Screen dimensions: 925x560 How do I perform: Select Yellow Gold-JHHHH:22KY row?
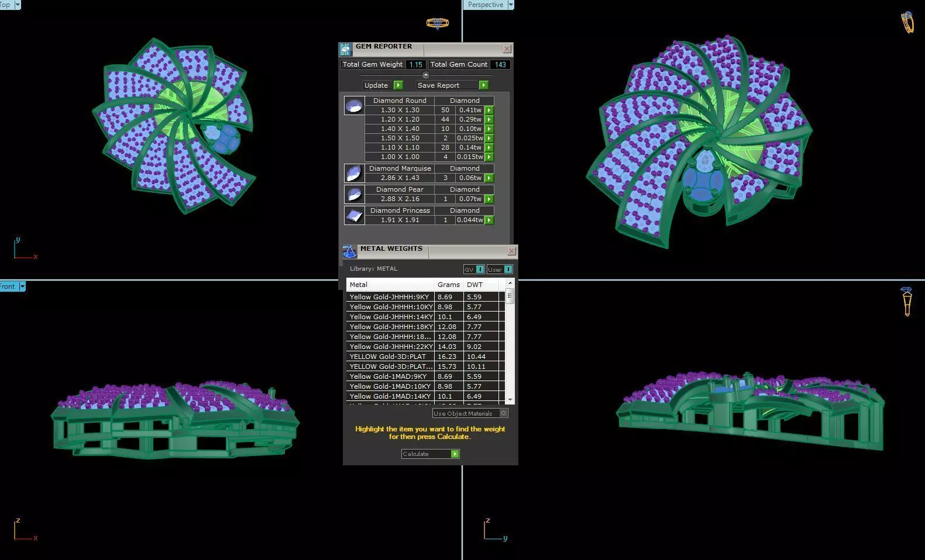[425, 347]
